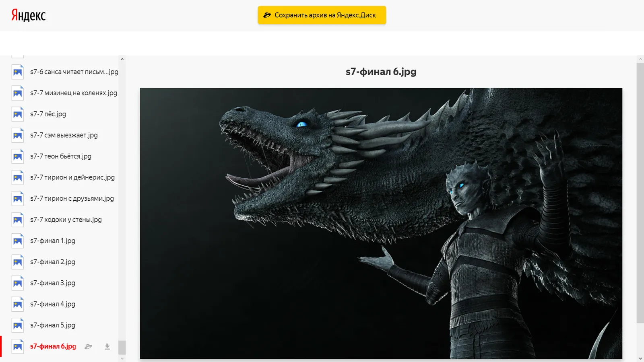Click image file icon of s7-7 пёс.jpg
Image resolution: width=644 pixels, height=362 pixels.
(17, 114)
